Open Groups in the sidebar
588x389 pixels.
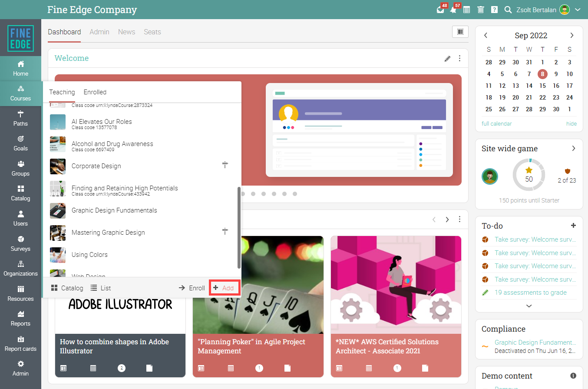click(x=20, y=168)
